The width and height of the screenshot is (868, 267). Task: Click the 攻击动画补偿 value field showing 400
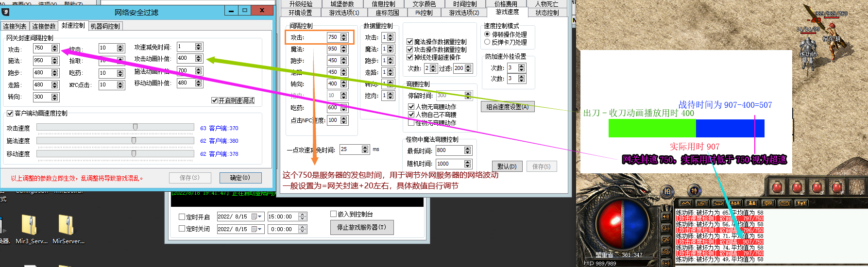pyautogui.click(x=186, y=58)
